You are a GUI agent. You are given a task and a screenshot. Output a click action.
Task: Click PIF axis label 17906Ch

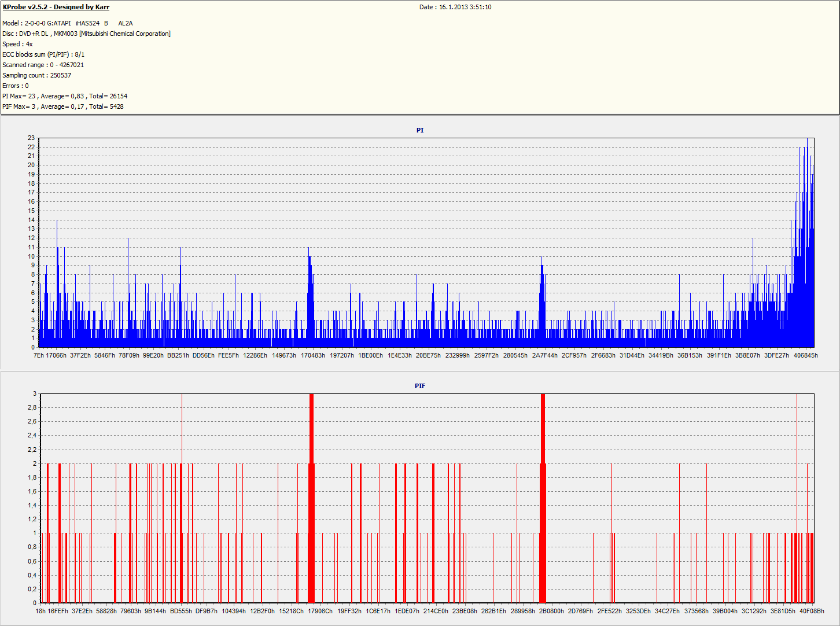tap(320, 611)
